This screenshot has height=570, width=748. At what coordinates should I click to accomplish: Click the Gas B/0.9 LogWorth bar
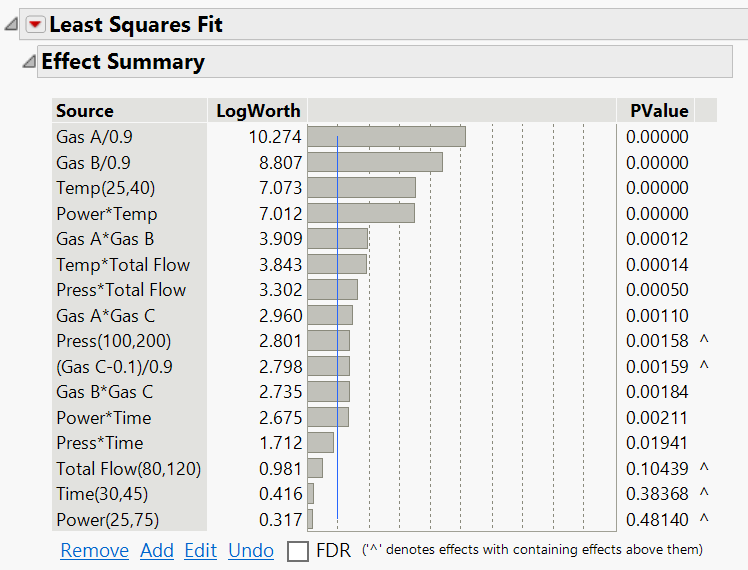[x=375, y=162]
